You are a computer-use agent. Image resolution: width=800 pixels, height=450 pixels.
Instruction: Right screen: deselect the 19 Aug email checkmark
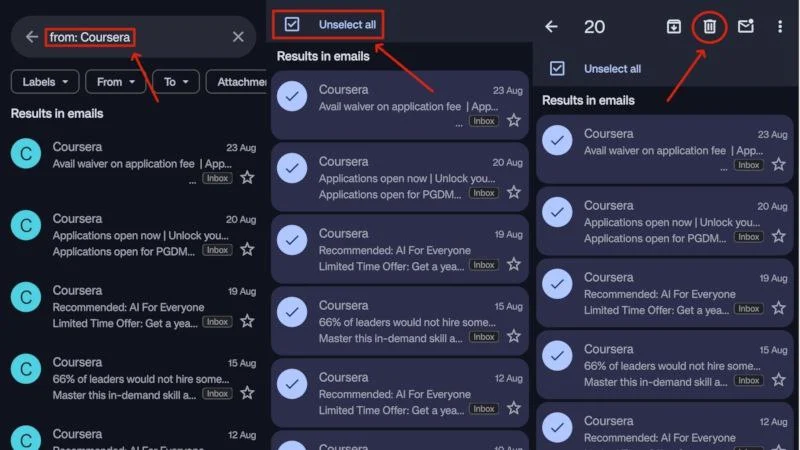click(558, 284)
